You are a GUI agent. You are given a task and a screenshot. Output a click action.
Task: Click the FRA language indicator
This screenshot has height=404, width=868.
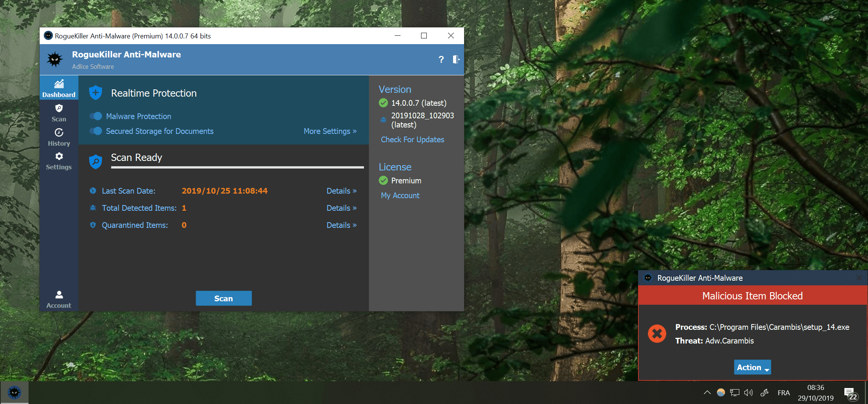(x=783, y=393)
